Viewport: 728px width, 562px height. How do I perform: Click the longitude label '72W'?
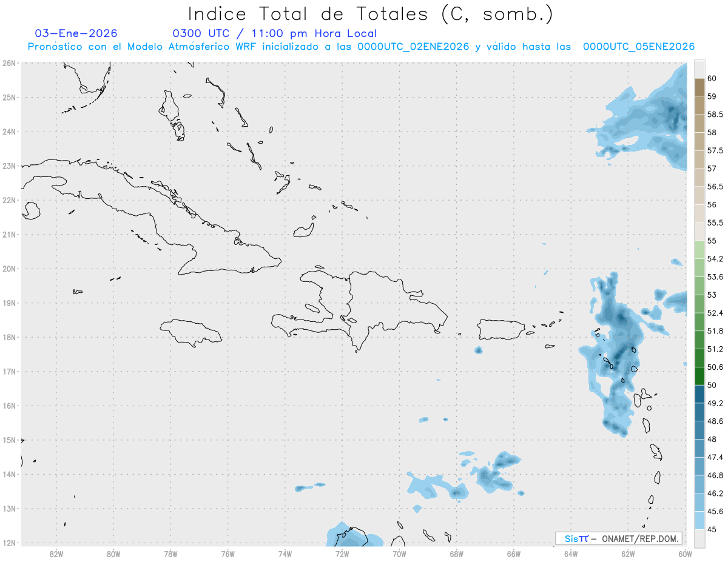click(x=342, y=554)
